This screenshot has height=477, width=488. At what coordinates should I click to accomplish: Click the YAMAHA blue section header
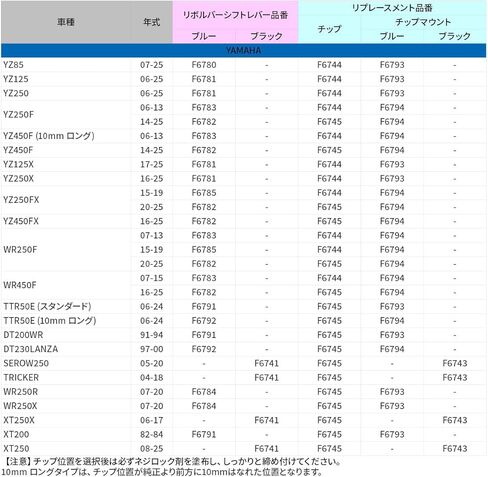point(244,50)
